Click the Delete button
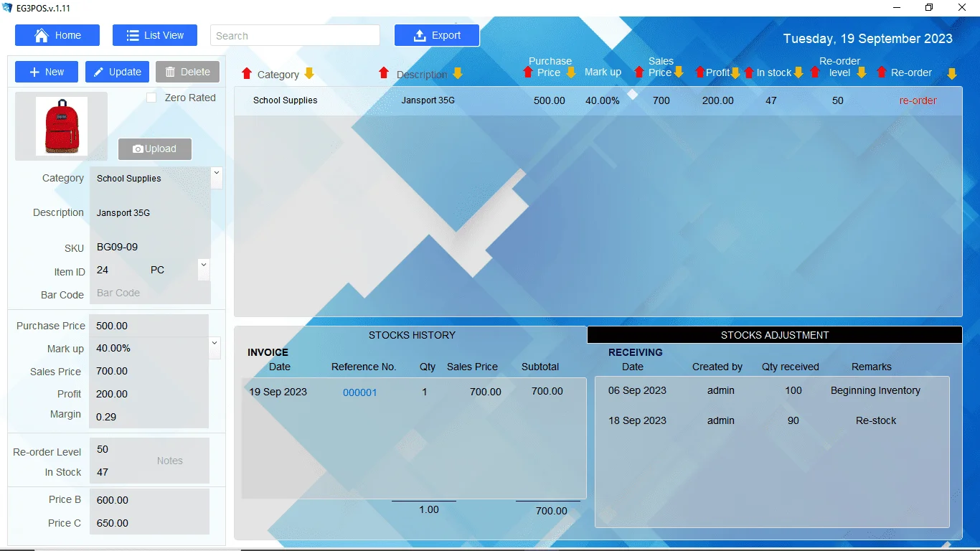This screenshot has height=551, width=980. 188,72
